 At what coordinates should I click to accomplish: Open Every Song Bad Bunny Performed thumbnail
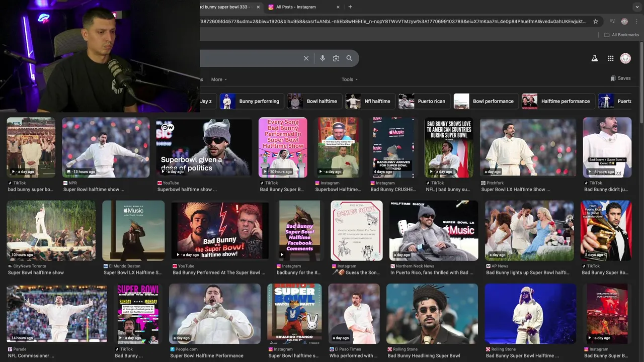[x=283, y=147]
